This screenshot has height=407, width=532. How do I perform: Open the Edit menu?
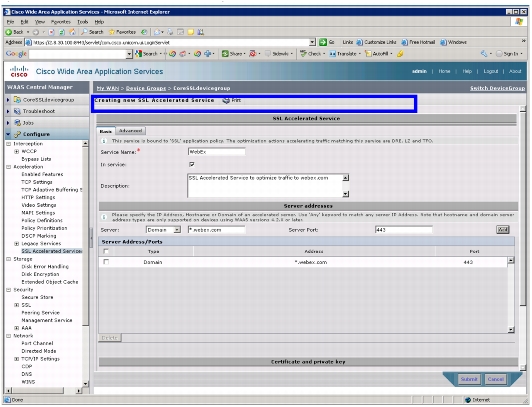(24, 22)
